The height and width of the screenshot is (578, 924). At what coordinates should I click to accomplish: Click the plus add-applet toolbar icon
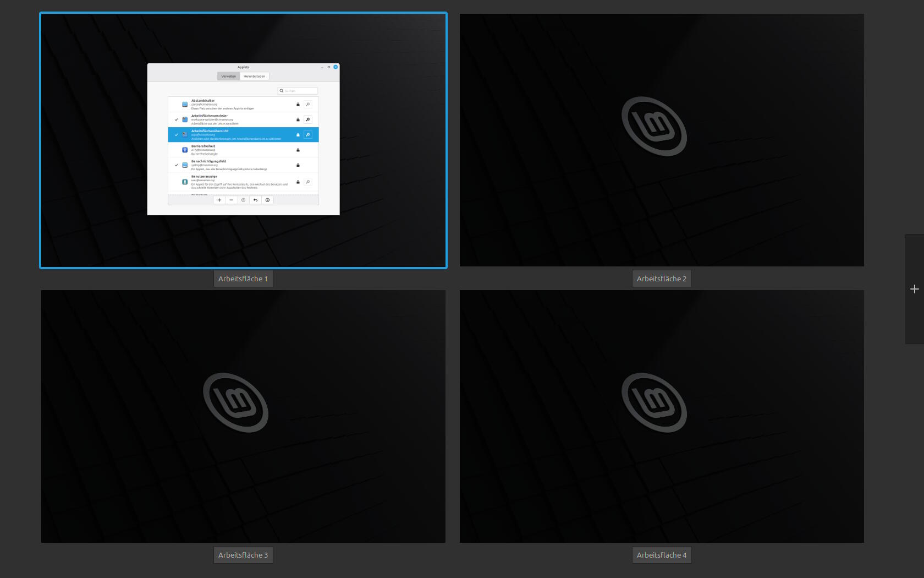click(x=219, y=200)
